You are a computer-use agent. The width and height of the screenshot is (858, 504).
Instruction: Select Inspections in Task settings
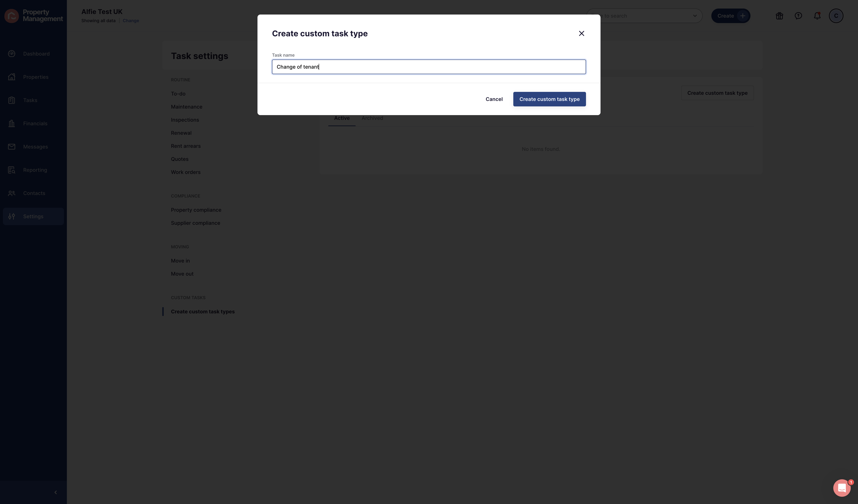(185, 120)
